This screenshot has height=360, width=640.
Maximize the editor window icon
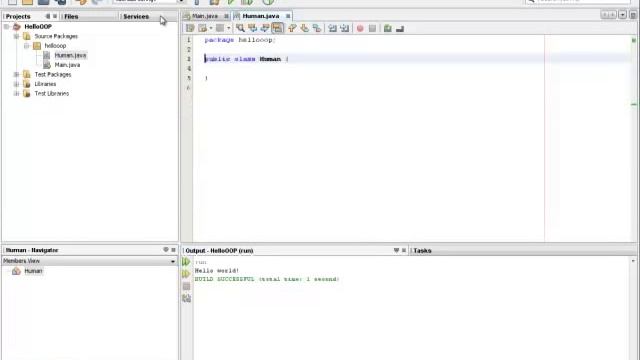tap(633, 15)
